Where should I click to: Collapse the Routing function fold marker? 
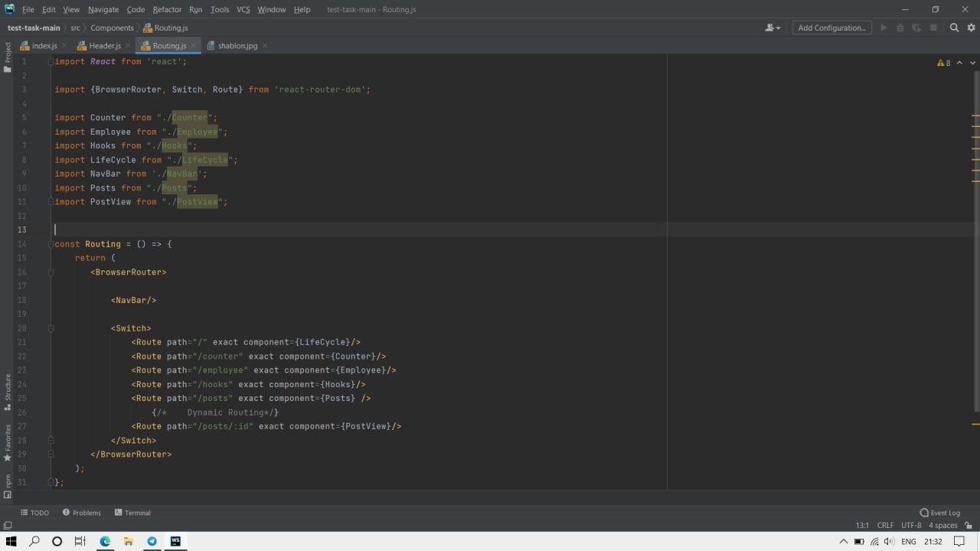point(51,244)
